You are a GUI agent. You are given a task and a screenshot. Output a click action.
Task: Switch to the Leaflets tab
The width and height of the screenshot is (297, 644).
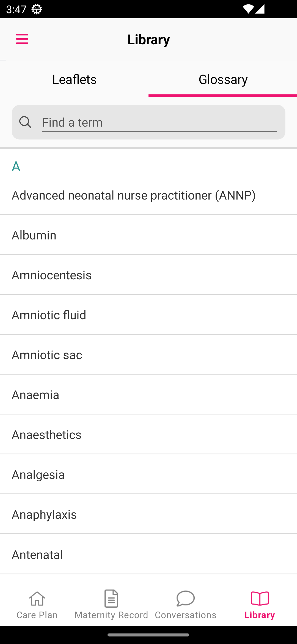pyautogui.click(x=74, y=80)
